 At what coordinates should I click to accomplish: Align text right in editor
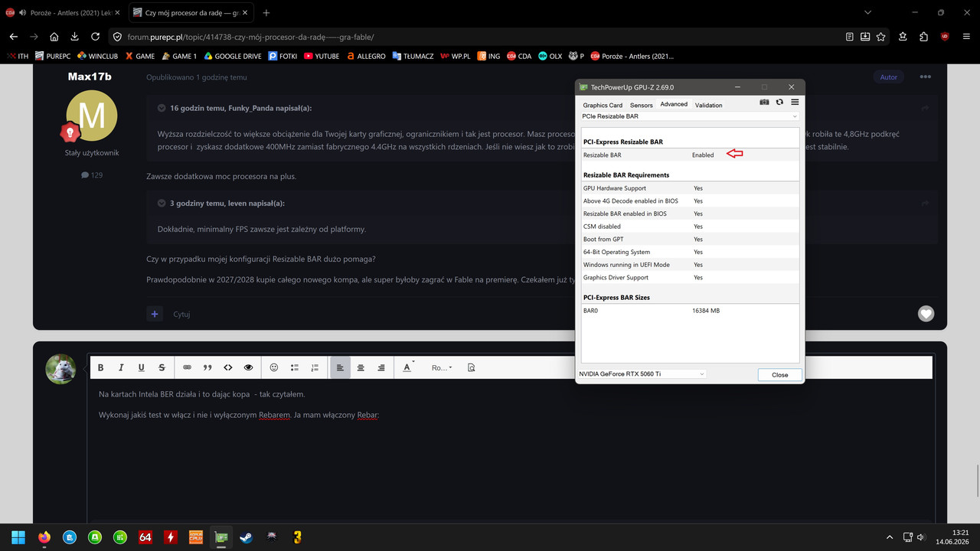pos(381,367)
